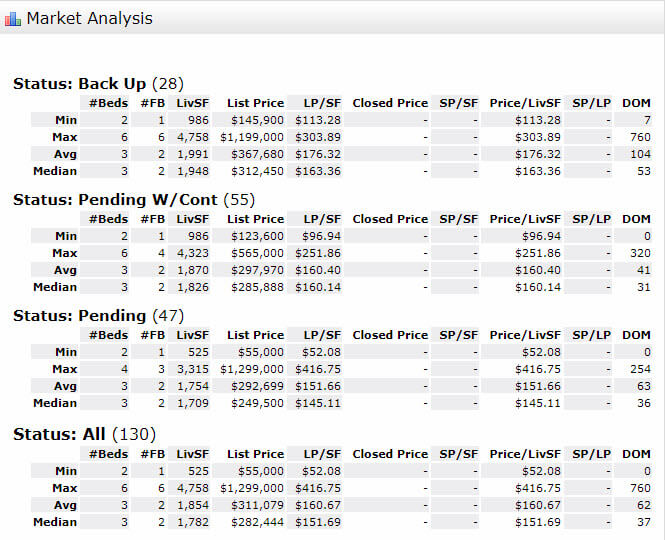This screenshot has width=665, height=540.
Task: Select the Status: Back Up heading
Action: (x=98, y=84)
